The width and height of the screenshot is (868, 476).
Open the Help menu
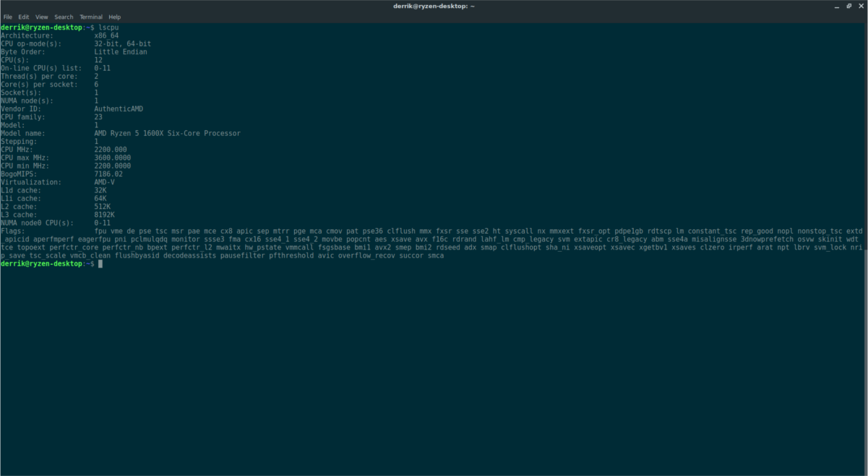114,17
